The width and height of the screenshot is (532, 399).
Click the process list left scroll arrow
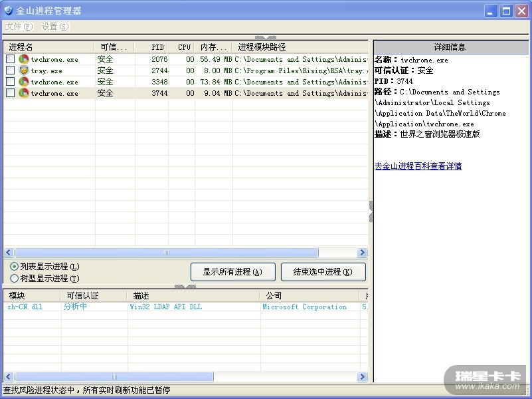pos(9,252)
